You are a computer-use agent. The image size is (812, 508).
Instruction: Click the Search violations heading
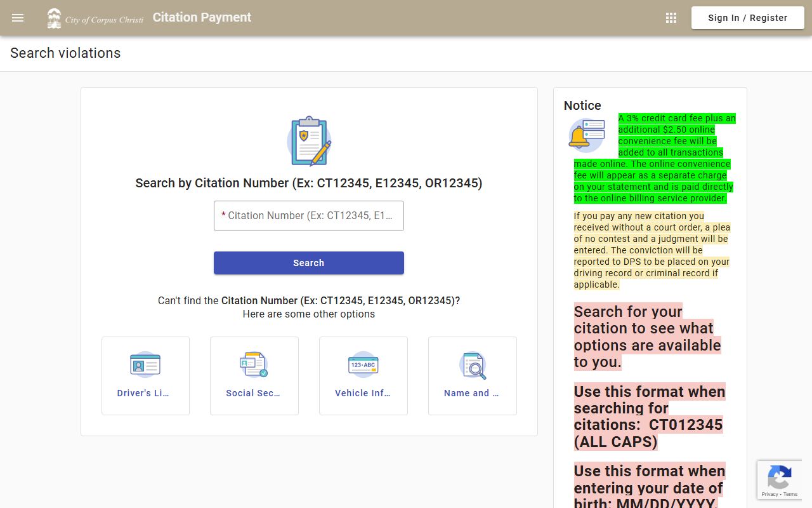click(65, 53)
